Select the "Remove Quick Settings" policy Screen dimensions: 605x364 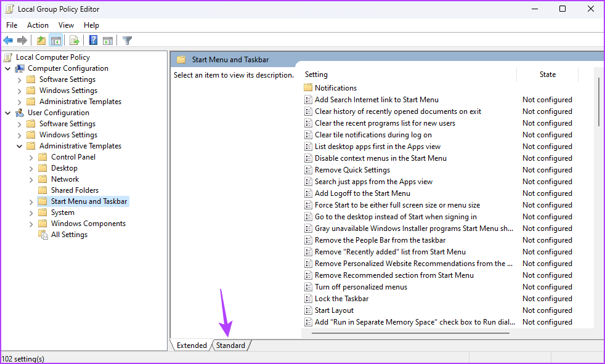point(352,170)
